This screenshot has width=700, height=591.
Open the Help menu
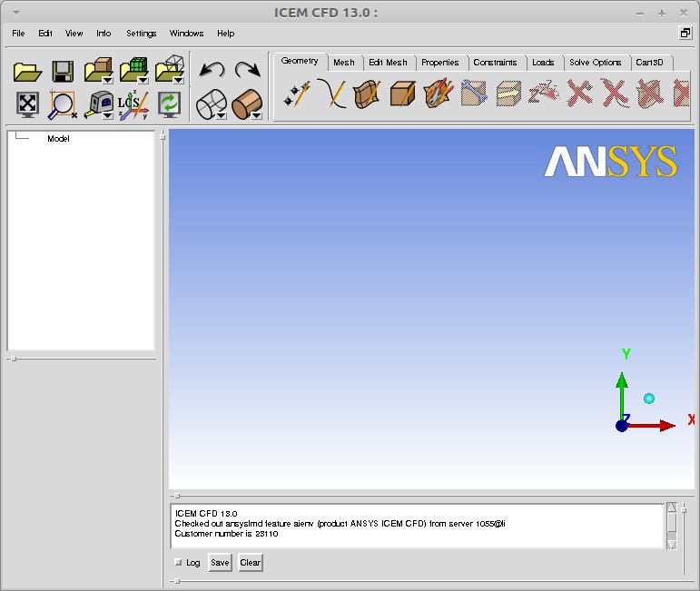click(x=225, y=34)
